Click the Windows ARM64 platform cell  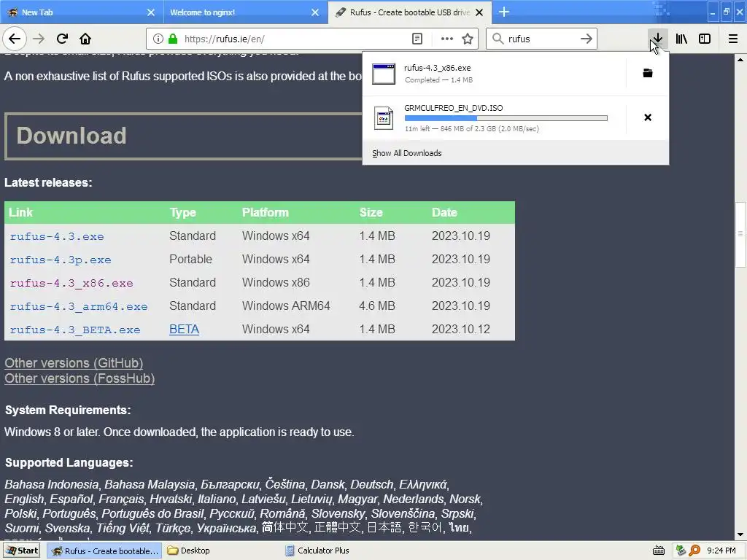click(286, 306)
